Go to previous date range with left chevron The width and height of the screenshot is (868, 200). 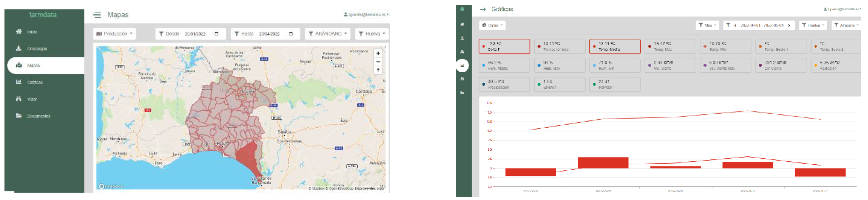point(735,25)
